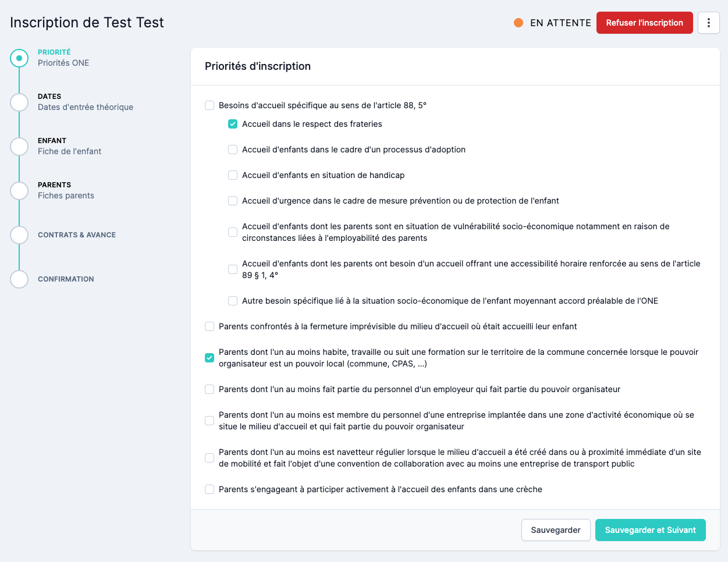Enable adoption process accueil checkbox
This screenshot has height=562, width=728.
233,150
